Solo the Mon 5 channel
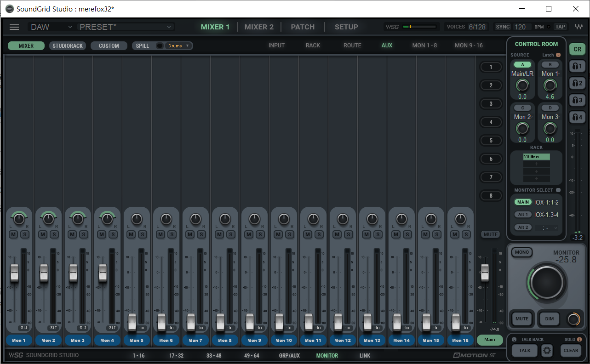The height and width of the screenshot is (364, 590). (142, 234)
